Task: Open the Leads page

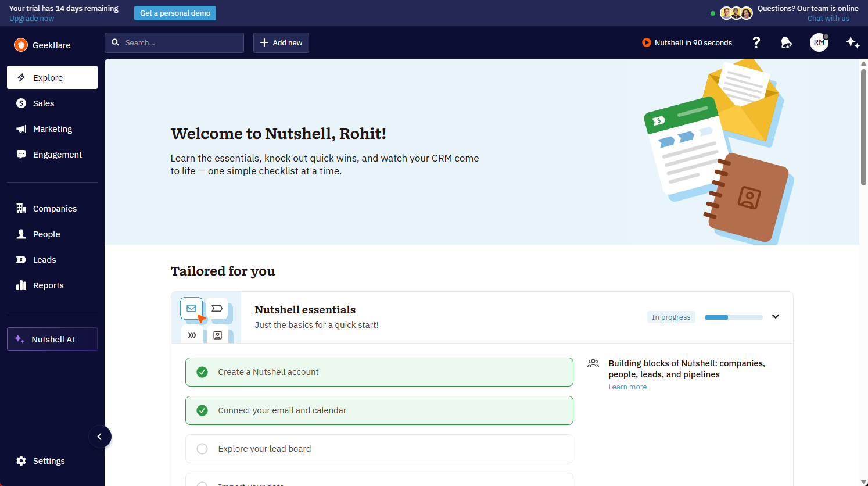Action: [x=52, y=259]
